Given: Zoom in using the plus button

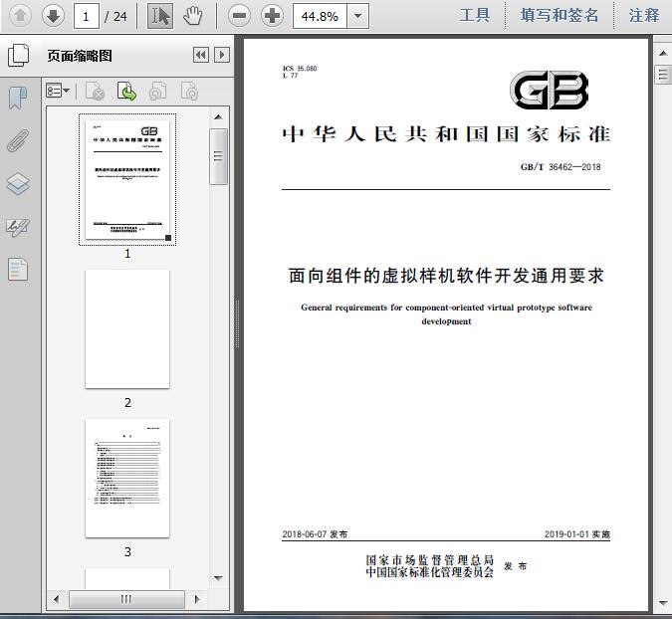Looking at the screenshot, I should click(272, 15).
